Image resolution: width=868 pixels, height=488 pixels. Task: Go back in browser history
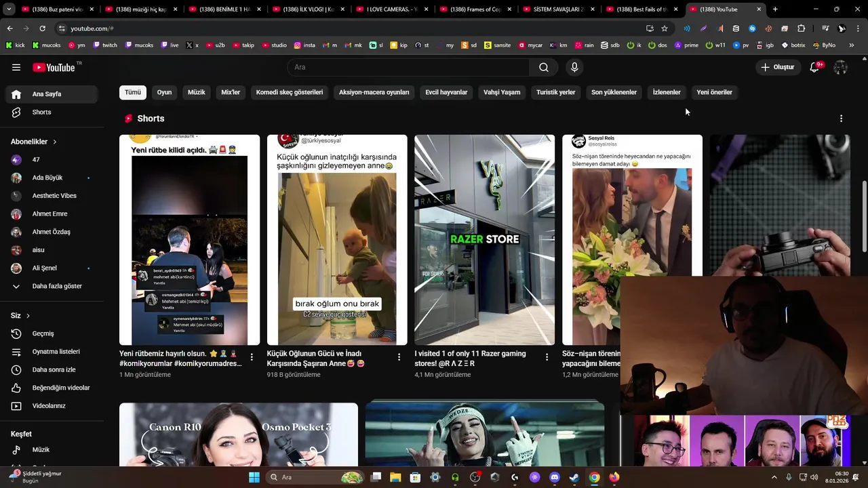tap(9, 28)
